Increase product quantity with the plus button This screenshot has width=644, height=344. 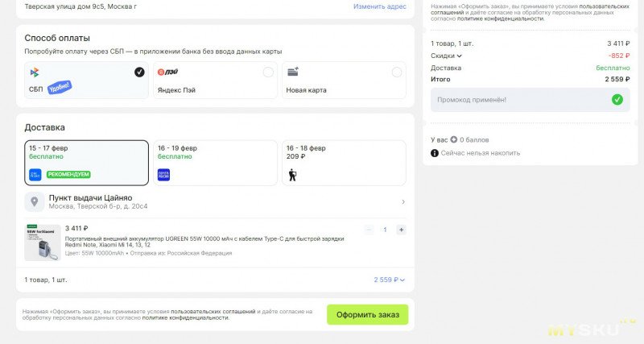(401, 230)
